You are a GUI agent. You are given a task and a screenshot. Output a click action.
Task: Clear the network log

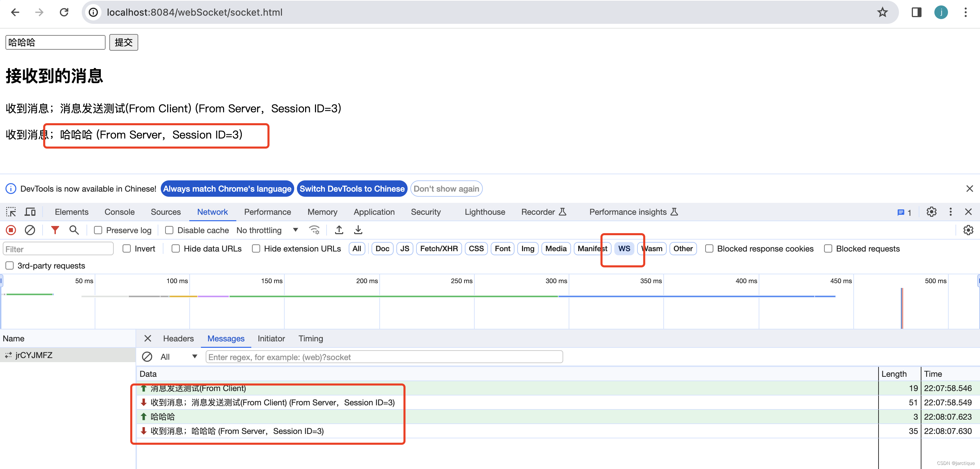(30, 230)
